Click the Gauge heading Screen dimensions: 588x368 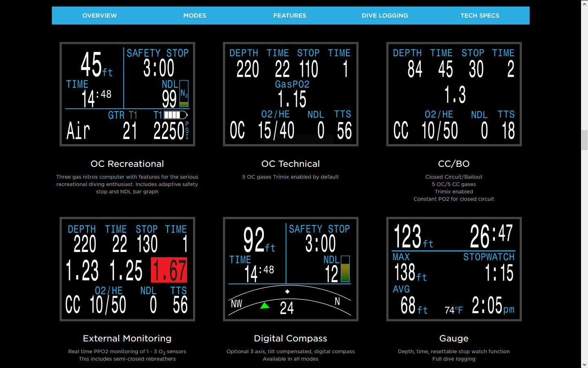coord(454,339)
